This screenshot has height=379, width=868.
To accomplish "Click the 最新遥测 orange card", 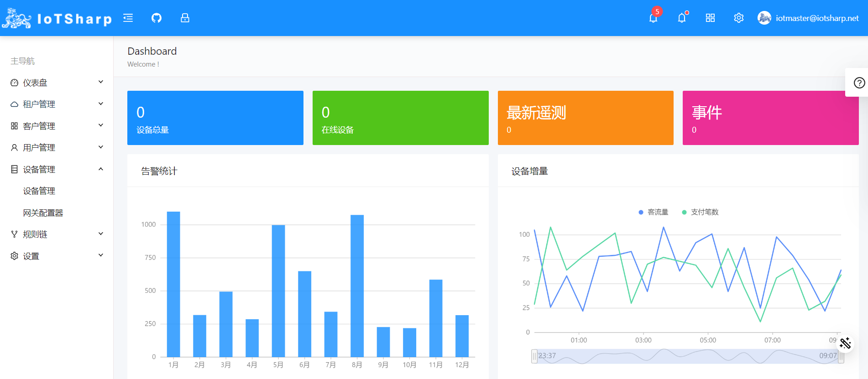I will point(585,118).
